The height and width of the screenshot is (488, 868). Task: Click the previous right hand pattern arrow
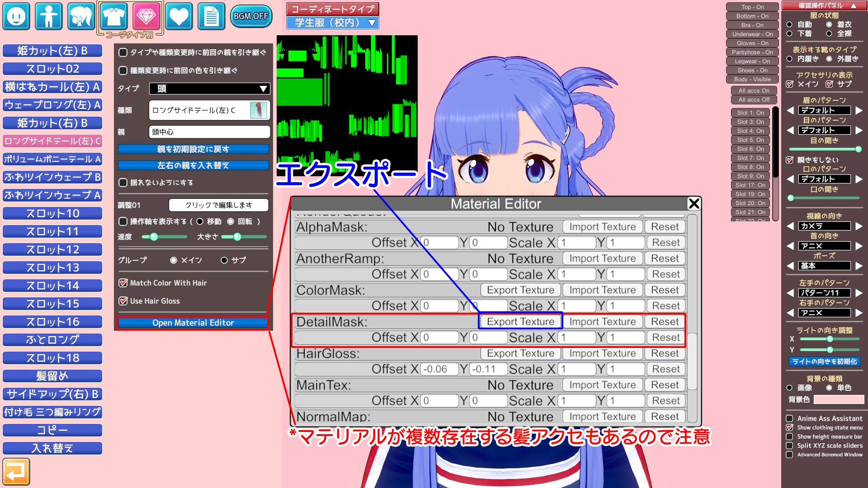(790, 313)
